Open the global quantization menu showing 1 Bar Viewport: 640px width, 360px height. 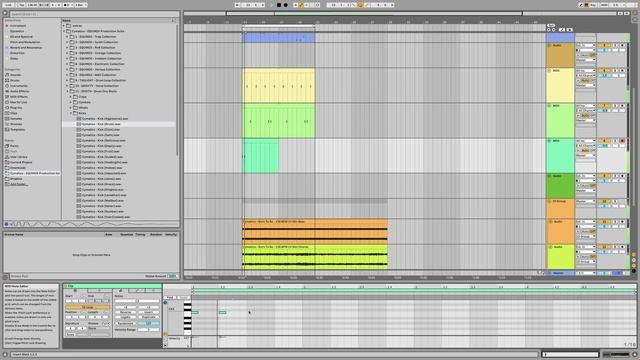click(x=81, y=5)
